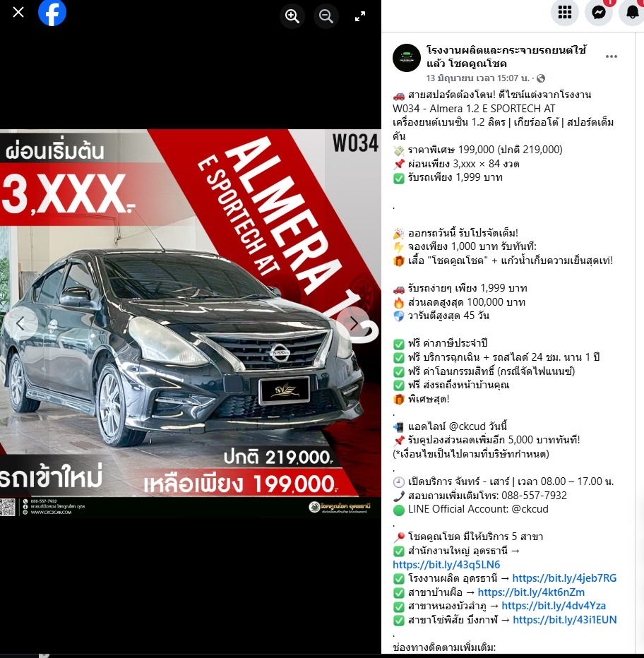This screenshot has width=644, height=658.
Task: Open link https://bit.ly/43i1EUN
Action: point(565,620)
